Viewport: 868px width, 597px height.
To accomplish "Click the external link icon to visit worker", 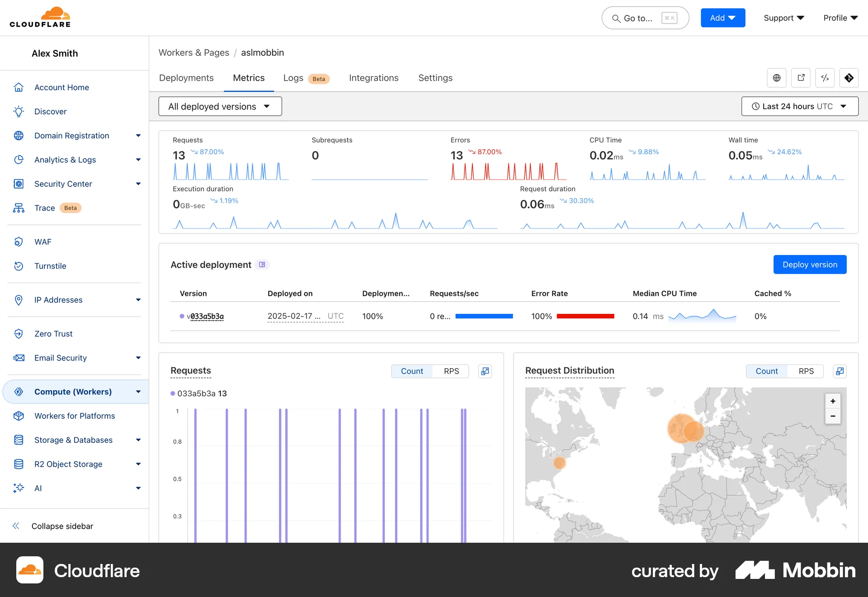I will pos(801,78).
